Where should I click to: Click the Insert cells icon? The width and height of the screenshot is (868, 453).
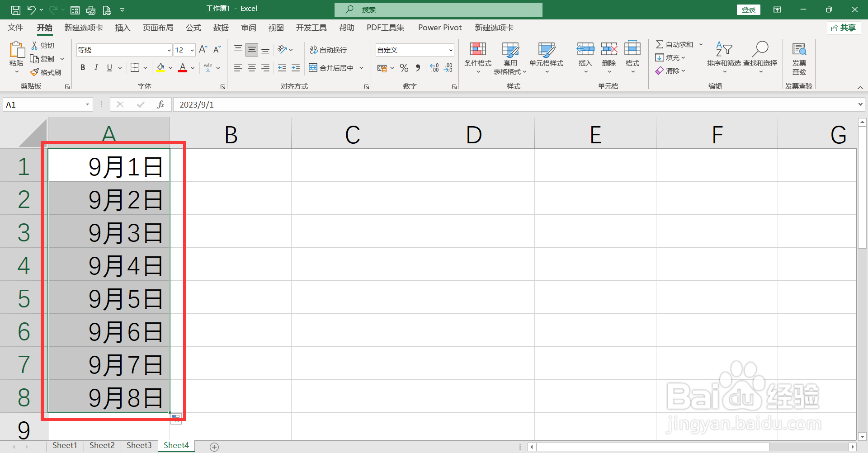click(585, 49)
